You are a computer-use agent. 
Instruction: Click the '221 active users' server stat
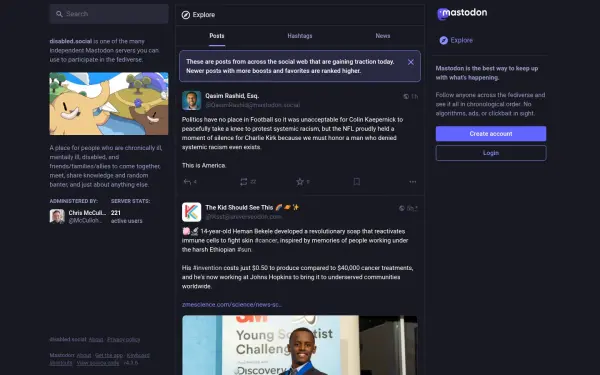[127, 217]
